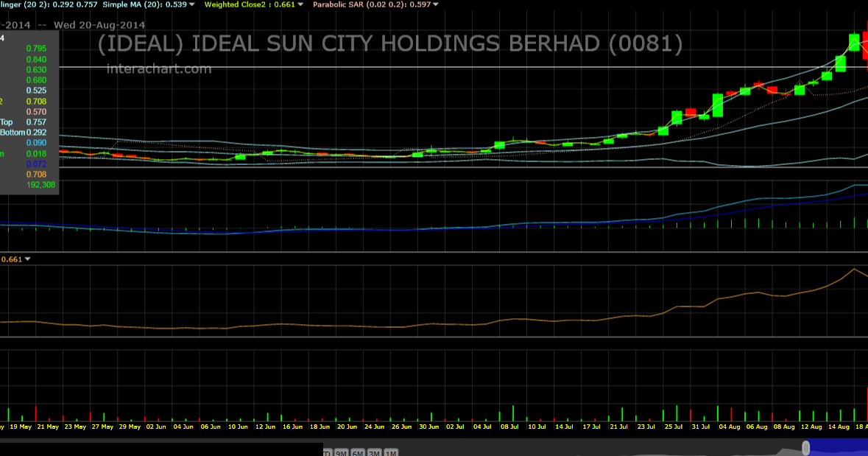
Task: Click the 0.680 value in the legend box
Action: [37, 80]
